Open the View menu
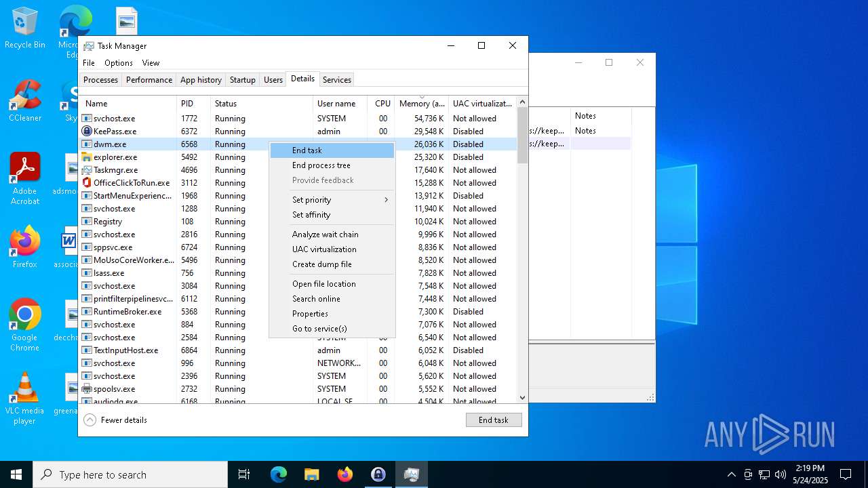The height and width of the screenshot is (488, 868). 151,63
